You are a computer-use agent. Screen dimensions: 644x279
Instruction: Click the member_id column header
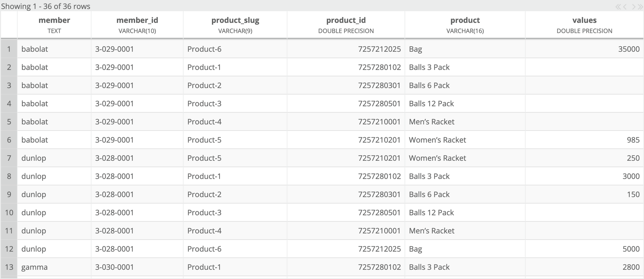137,25
